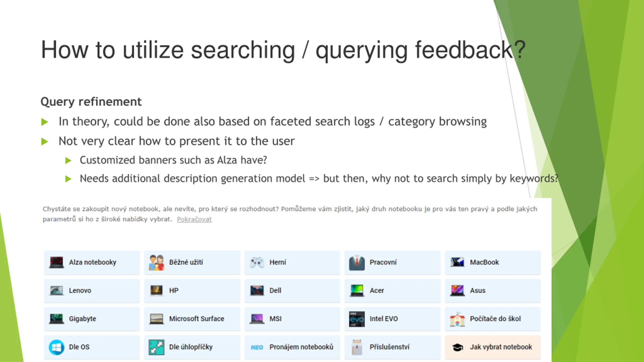This screenshot has height=362, width=644.
Task: Go to the Microsoft Surface category
Action: pos(192,319)
